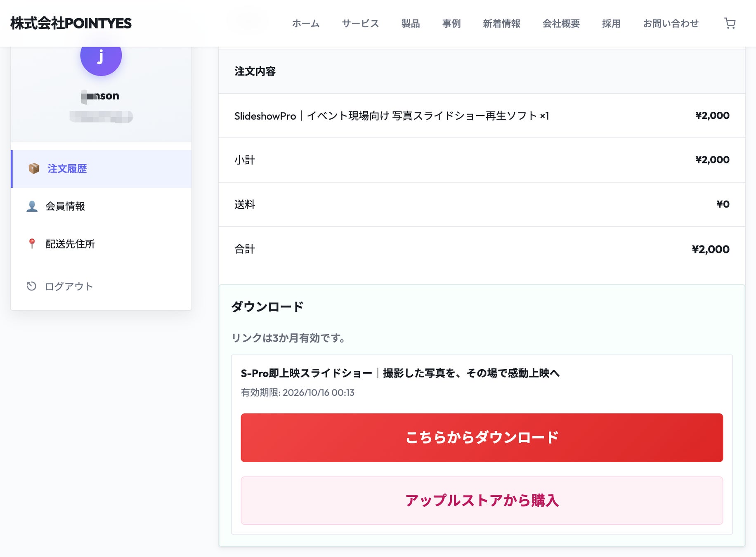Open the shopping cart icon
The image size is (756, 557).
click(x=730, y=24)
